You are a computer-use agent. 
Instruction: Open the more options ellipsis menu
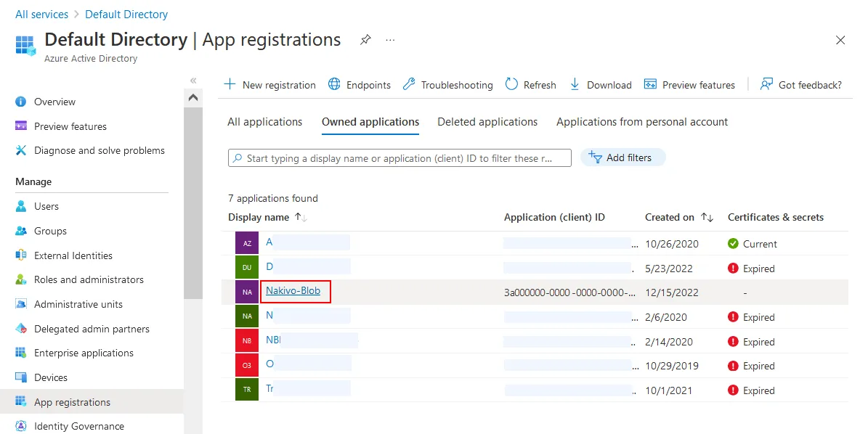click(x=391, y=40)
